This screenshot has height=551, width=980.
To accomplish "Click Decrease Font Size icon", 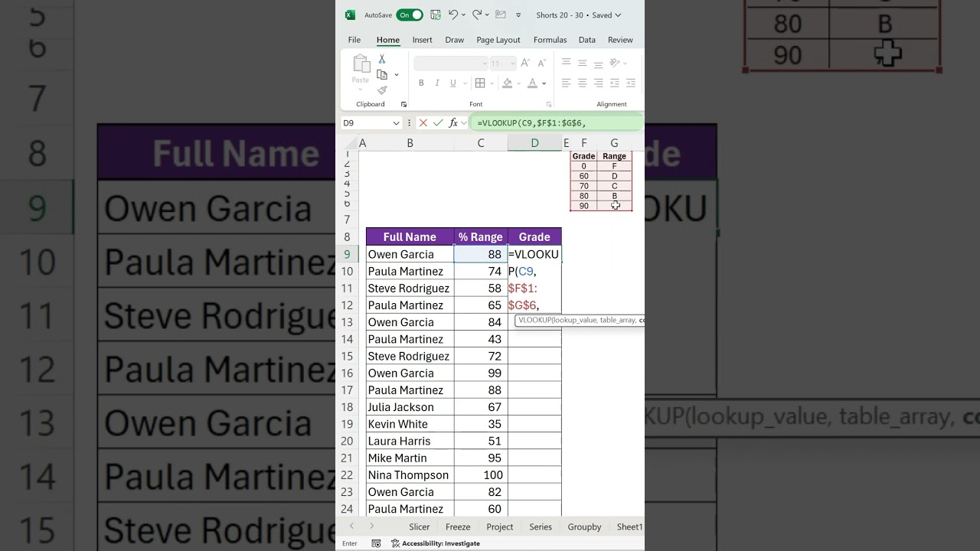I will pyautogui.click(x=541, y=64).
